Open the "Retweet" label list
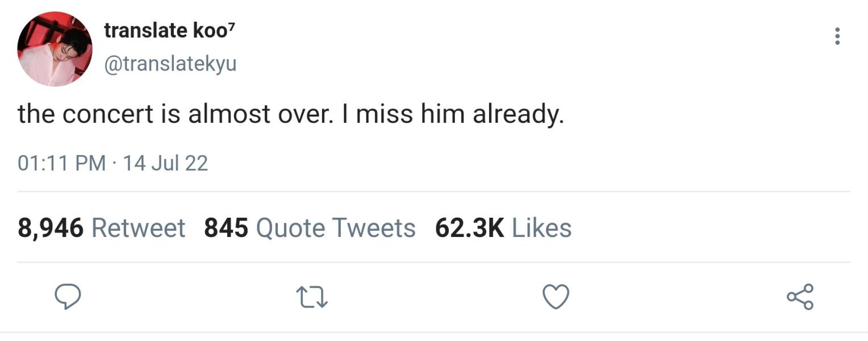This screenshot has height=341, width=868. point(138,228)
